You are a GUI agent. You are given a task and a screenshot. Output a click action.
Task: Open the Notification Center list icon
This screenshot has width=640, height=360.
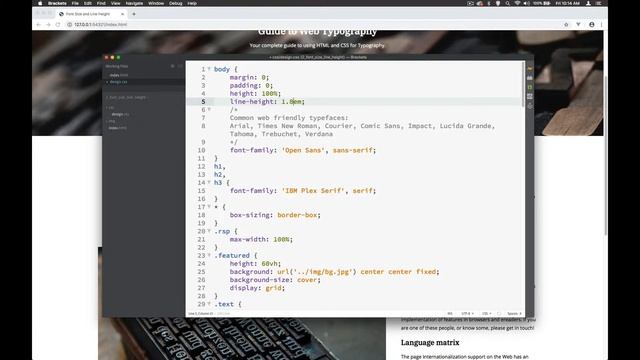coord(599,3)
